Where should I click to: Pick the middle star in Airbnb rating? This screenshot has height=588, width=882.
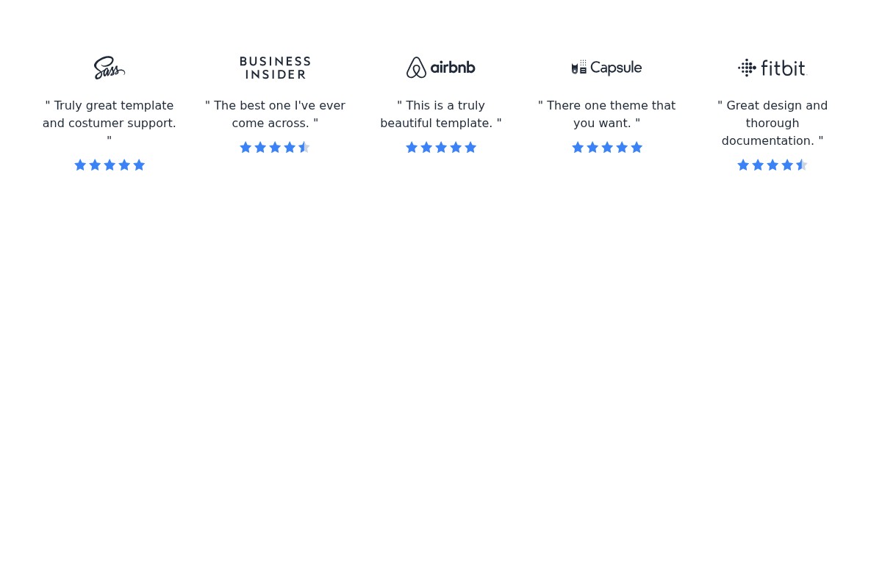[441, 148]
